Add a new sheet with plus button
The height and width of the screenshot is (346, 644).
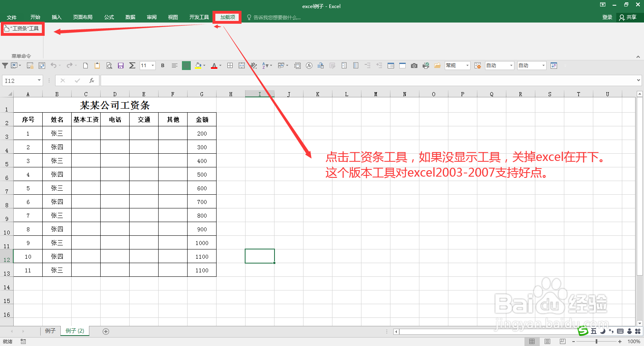106,332
